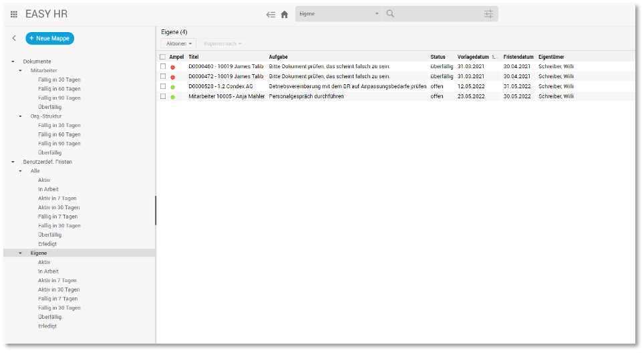Collapse the Org.-Struktur tree node
644x353 pixels.
tap(21, 116)
